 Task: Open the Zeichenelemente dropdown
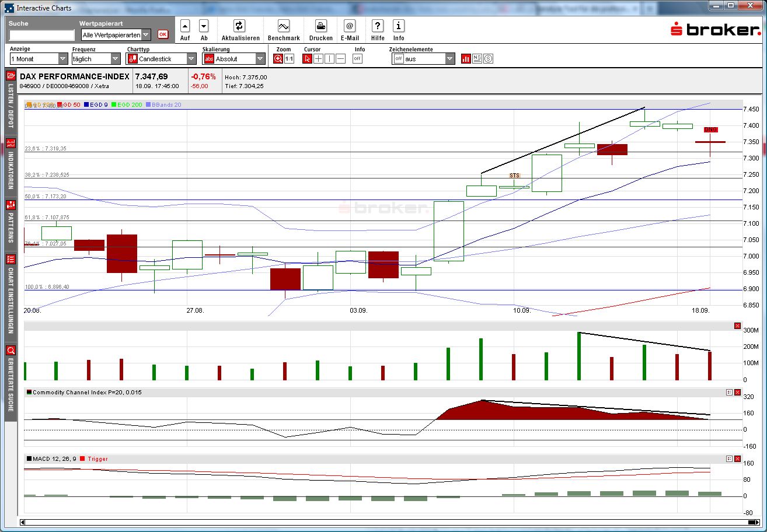click(x=423, y=59)
